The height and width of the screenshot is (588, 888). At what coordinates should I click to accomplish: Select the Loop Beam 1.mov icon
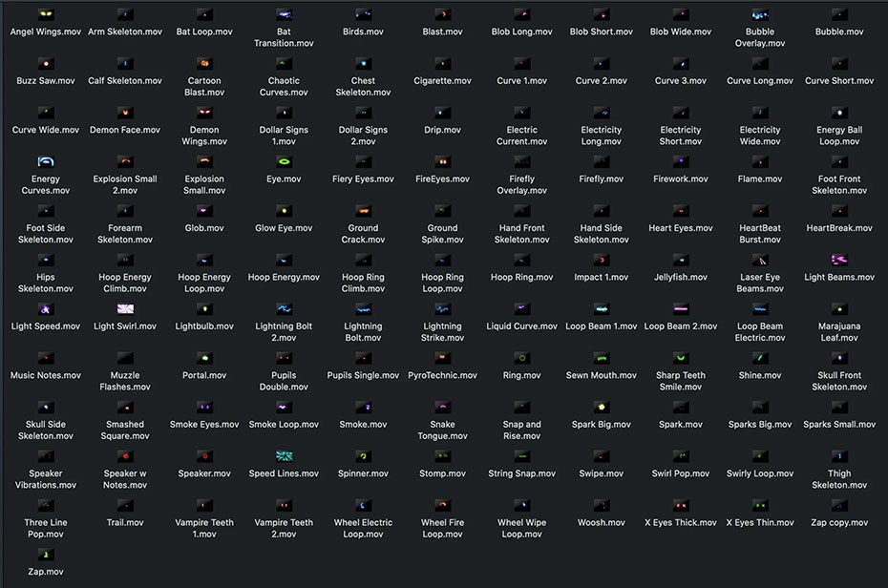tap(602, 309)
